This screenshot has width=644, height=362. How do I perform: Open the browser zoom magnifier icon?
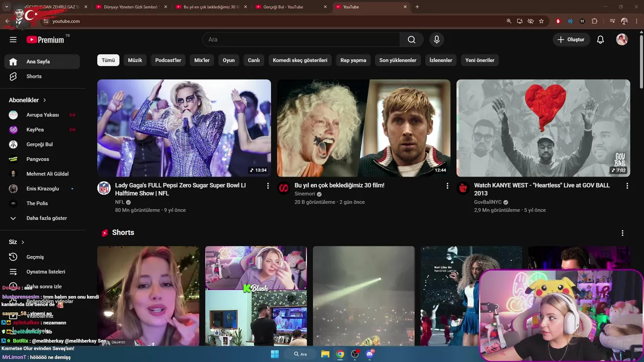coord(509,21)
